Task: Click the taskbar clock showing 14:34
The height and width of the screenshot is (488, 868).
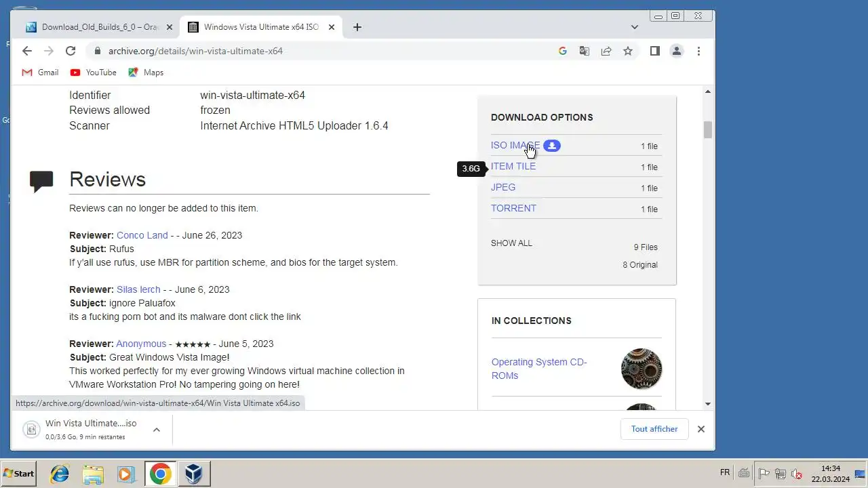Action: tap(830, 473)
